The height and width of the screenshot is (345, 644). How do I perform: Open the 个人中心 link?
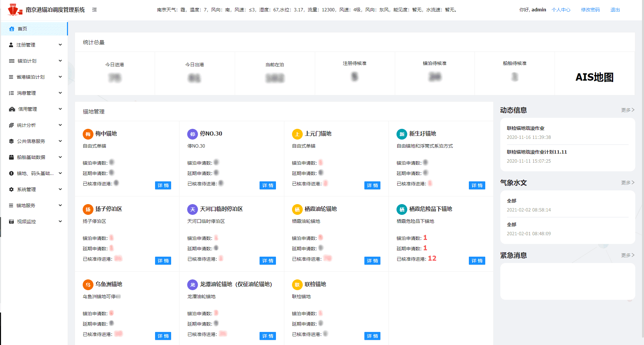(561, 10)
